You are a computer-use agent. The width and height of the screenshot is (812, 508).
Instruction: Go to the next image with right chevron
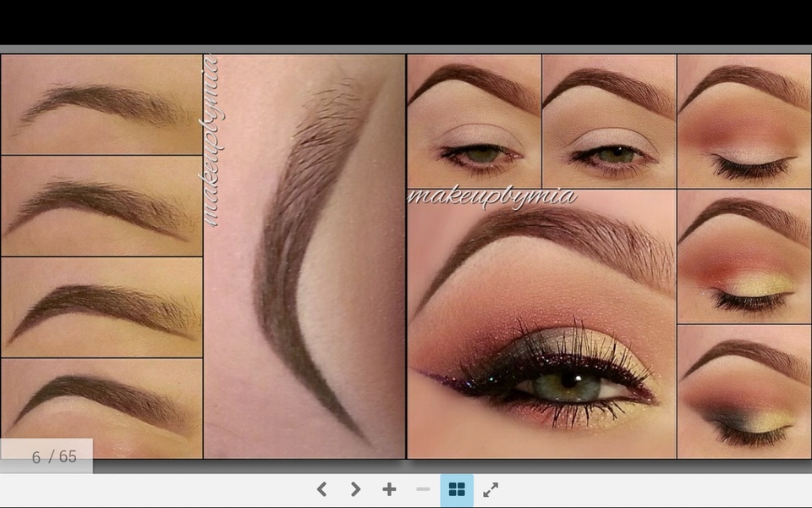pyautogui.click(x=355, y=489)
